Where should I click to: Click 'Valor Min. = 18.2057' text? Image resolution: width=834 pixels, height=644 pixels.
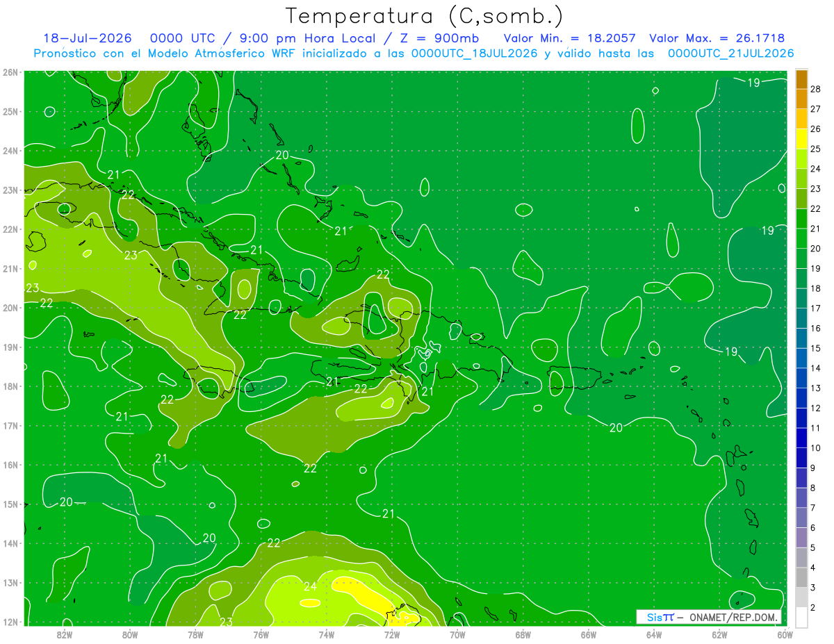(569, 38)
